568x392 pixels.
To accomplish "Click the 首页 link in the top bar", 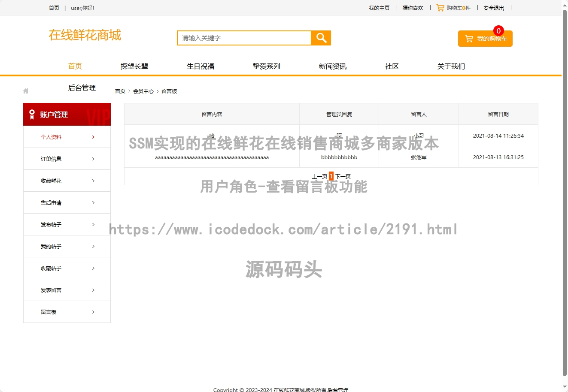I will (54, 8).
